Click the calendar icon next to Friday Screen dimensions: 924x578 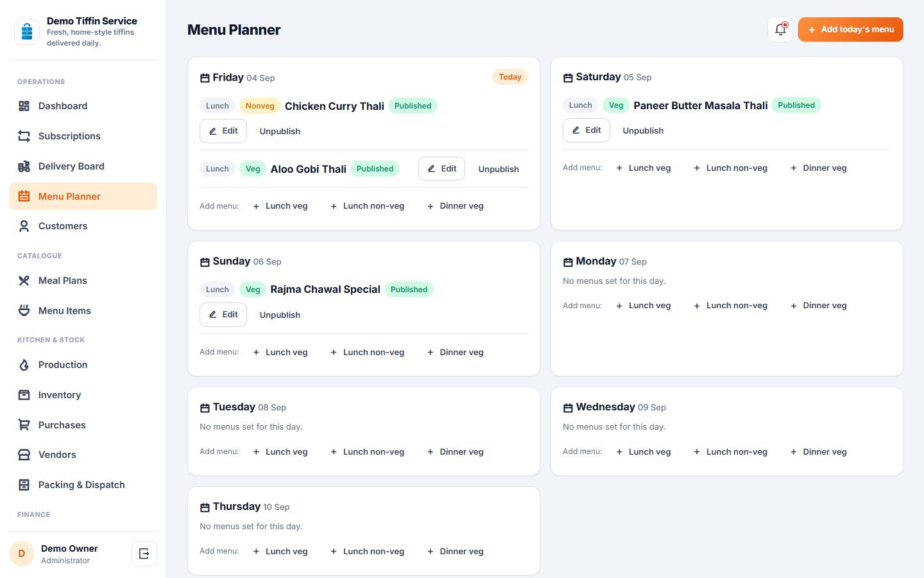(x=205, y=78)
